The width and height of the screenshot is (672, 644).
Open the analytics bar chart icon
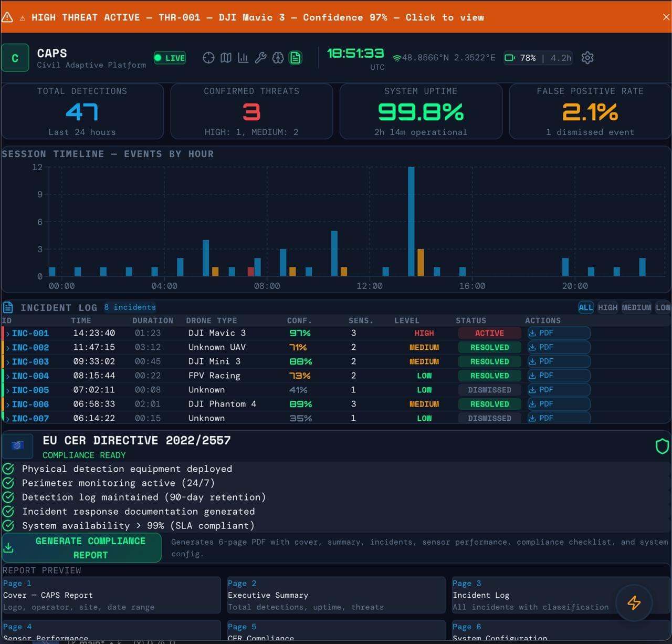(243, 58)
